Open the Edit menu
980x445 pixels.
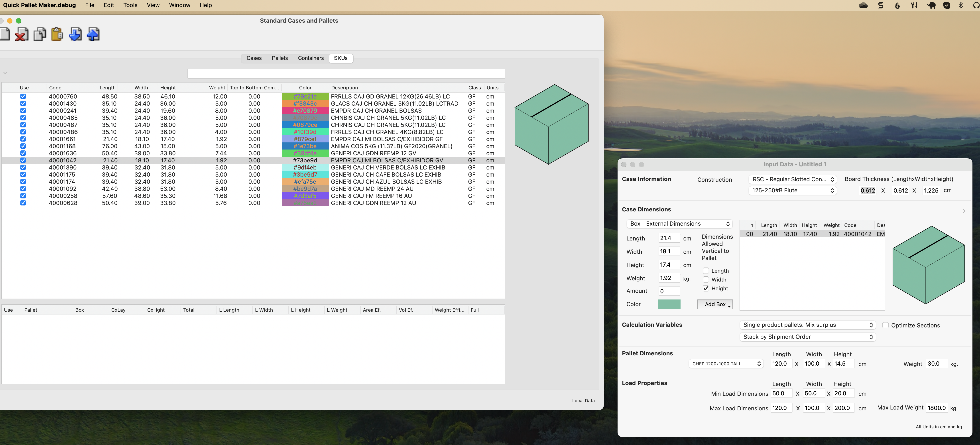[109, 5]
